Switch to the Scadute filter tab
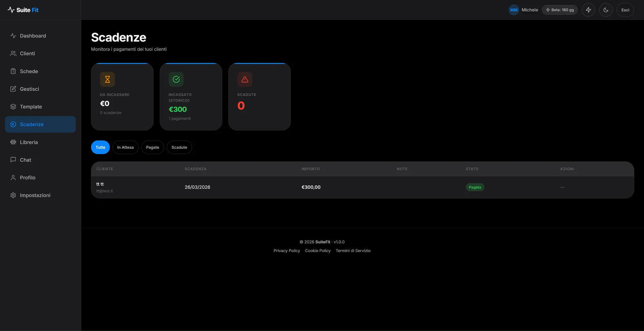Image resolution: width=644 pixels, height=331 pixels. 179,147
